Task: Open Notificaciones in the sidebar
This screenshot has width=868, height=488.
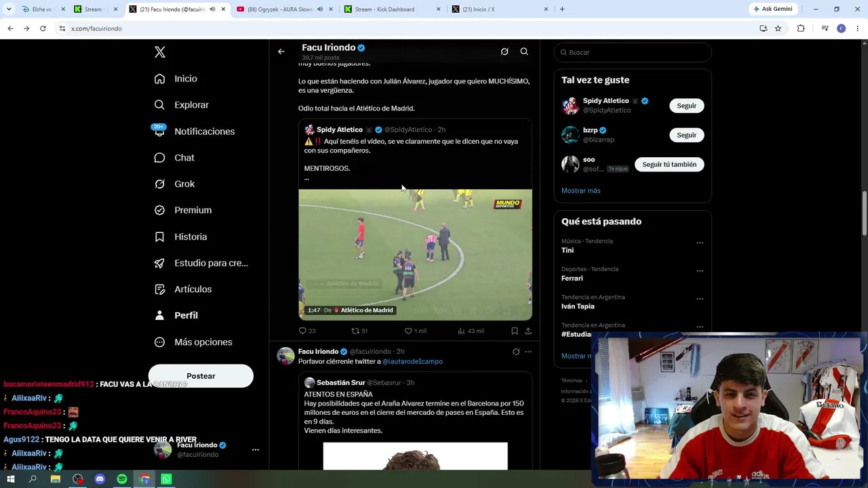Action: [x=194, y=131]
